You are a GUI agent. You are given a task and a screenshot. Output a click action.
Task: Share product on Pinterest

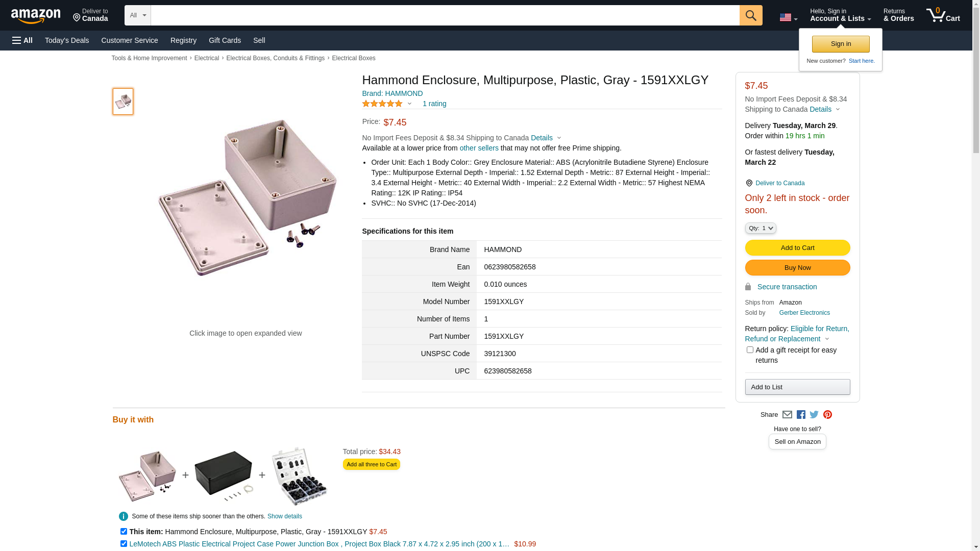[x=827, y=415]
